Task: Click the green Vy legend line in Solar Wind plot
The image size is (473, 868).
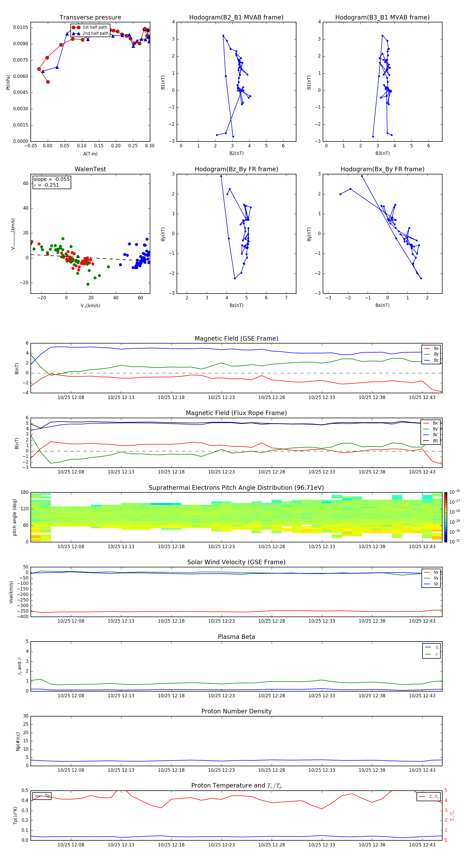Action: click(426, 578)
